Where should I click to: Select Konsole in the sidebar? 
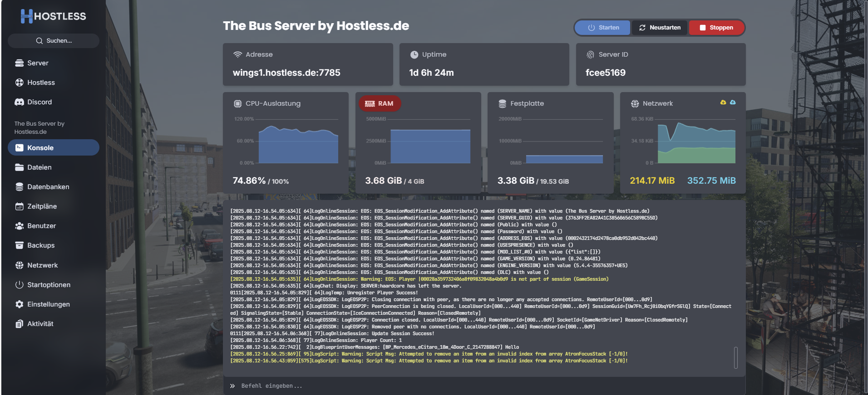point(54,148)
